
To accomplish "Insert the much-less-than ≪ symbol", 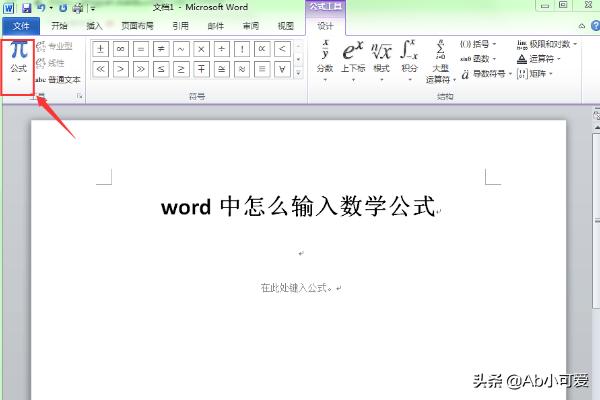I will pyautogui.click(x=100, y=69).
